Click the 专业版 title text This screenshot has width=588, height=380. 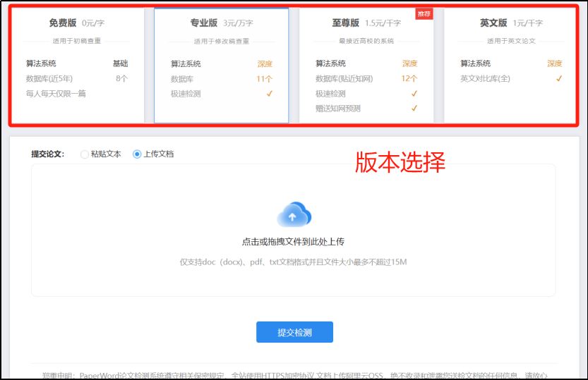click(203, 23)
